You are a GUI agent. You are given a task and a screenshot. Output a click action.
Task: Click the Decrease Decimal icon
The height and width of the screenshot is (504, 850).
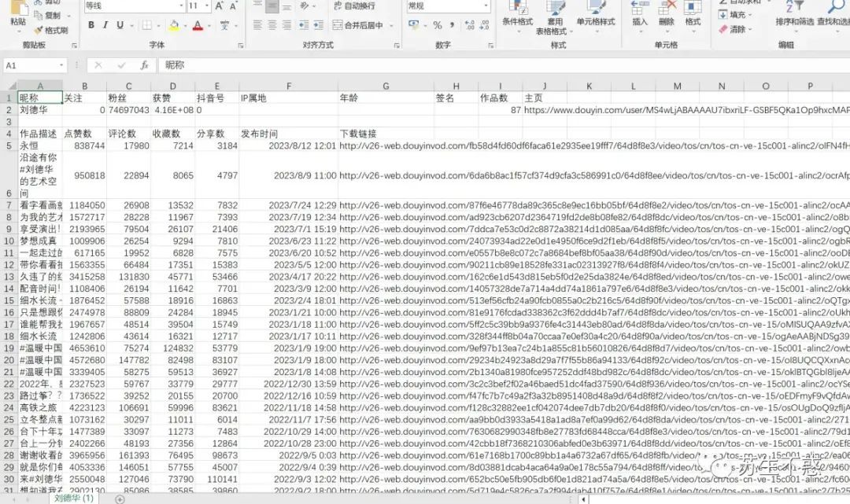pos(484,25)
